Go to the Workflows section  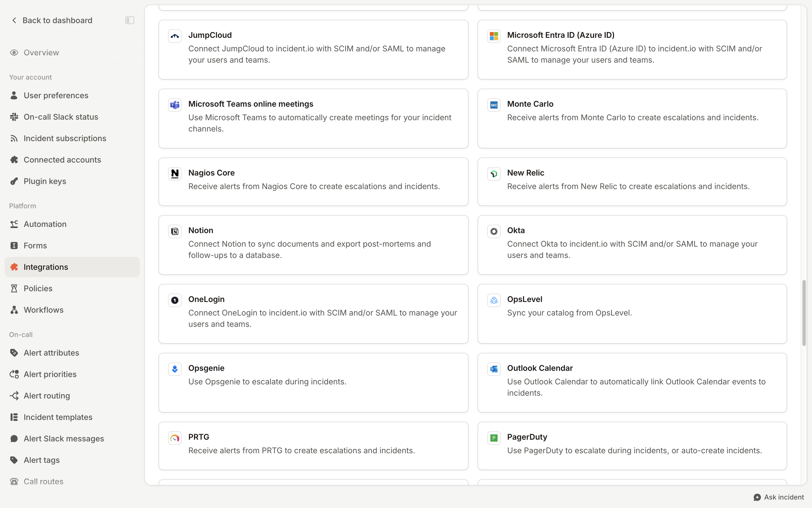tap(72, 310)
